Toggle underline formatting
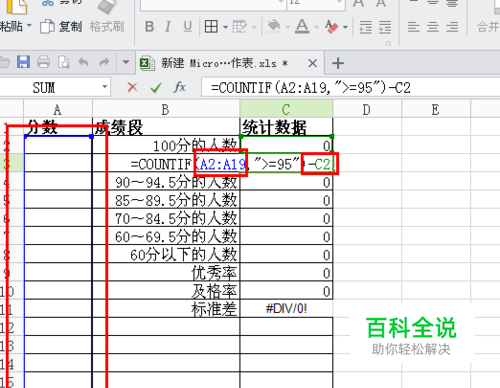This screenshot has width=500, height=388. click(188, 27)
